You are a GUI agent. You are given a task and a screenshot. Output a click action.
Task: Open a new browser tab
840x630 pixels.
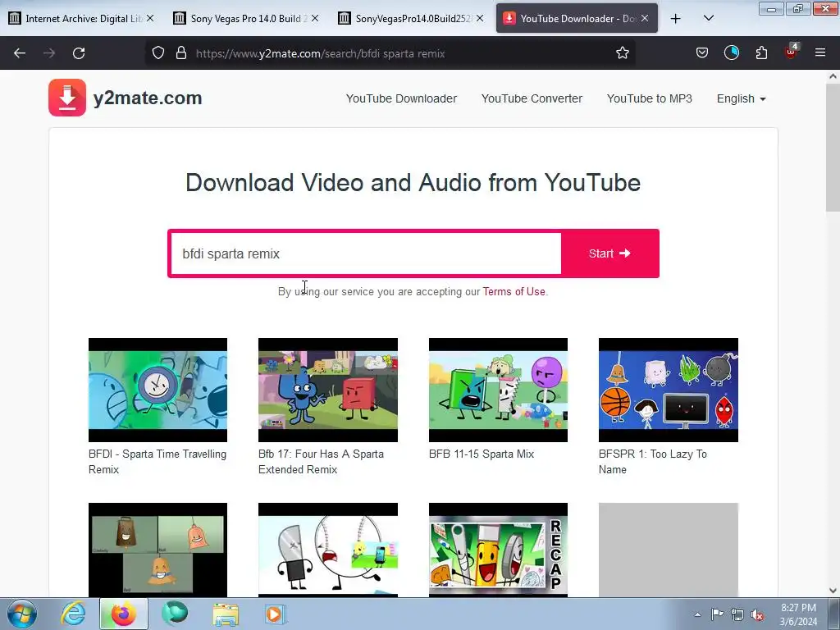tap(676, 19)
